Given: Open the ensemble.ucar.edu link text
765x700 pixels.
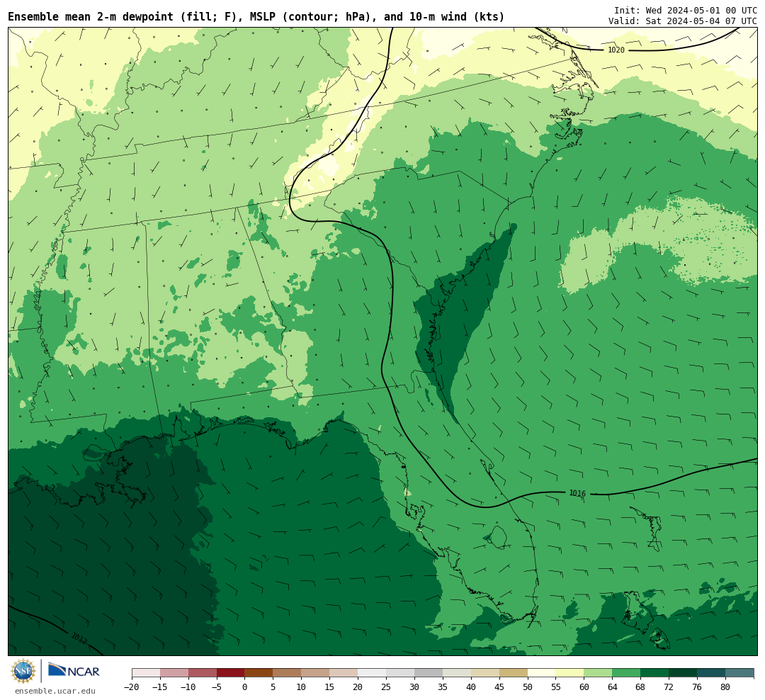Looking at the screenshot, I should pyautogui.click(x=55, y=691).
